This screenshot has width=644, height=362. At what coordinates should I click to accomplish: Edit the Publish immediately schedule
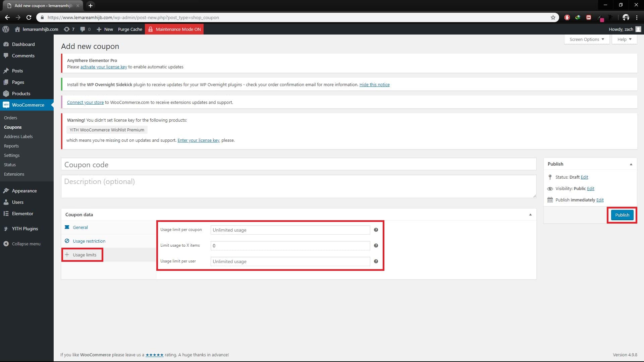pos(600,200)
